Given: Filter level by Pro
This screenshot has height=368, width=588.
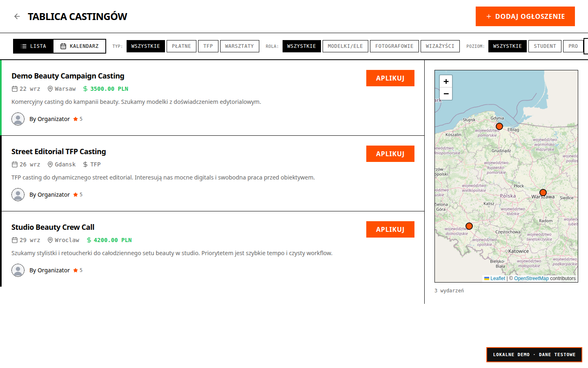Looking at the screenshot, I should pyautogui.click(x=573, y=46).
